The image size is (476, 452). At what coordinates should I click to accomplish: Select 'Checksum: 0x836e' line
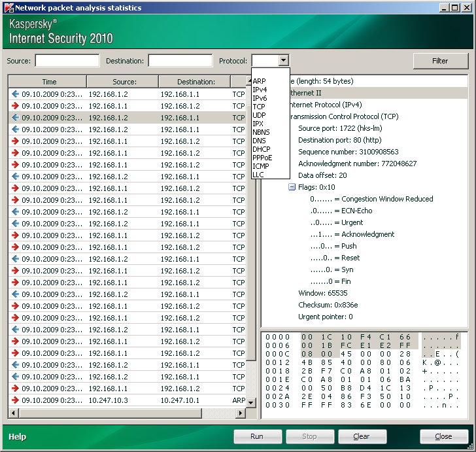[328, 305]
